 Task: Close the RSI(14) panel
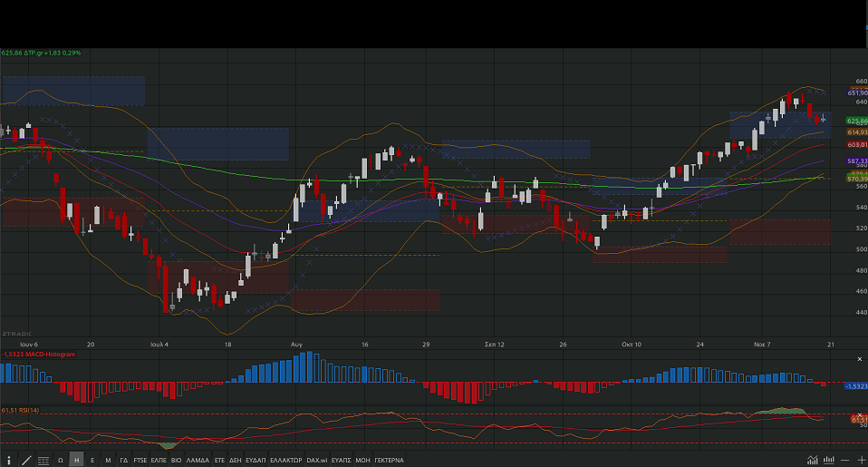[860, 415]
